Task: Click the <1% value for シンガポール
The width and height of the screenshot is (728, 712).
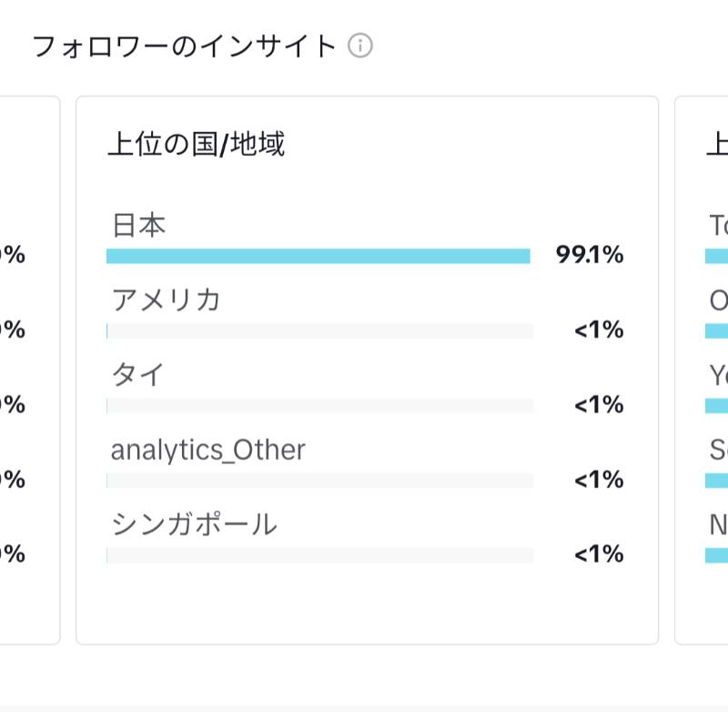Action: pos(599,554)
